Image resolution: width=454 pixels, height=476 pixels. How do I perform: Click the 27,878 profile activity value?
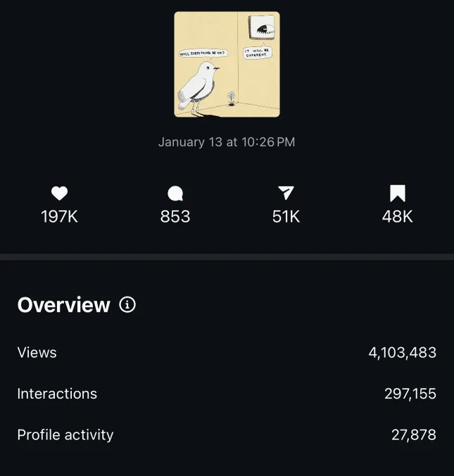pos(414,434)
